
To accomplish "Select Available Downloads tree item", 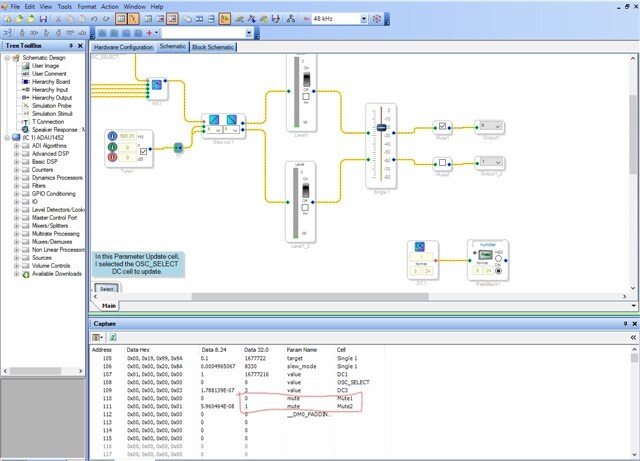I will (57, 274).
